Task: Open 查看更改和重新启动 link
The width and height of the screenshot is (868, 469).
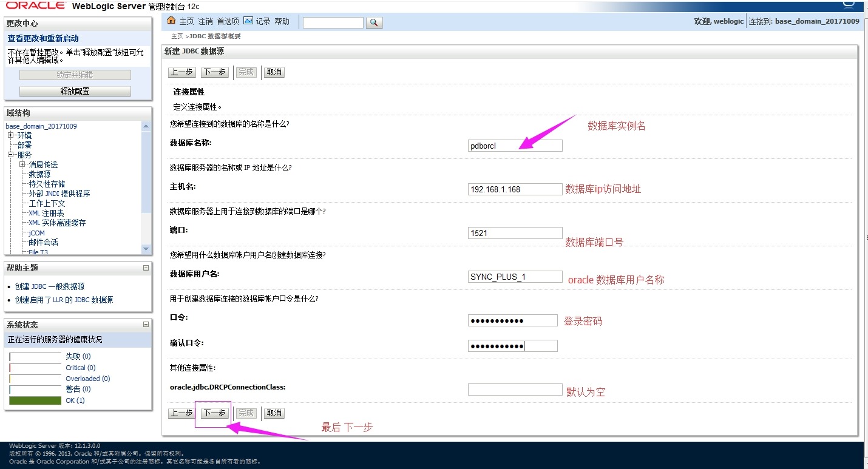Action: pyautogui.click(x=43, y=38)
